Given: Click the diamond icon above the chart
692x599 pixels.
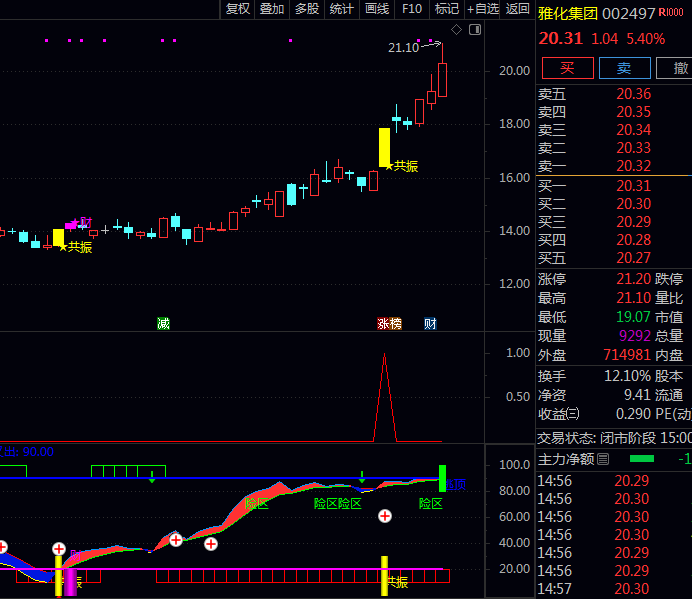Looking at the screenshot, I should pos(456,30).
